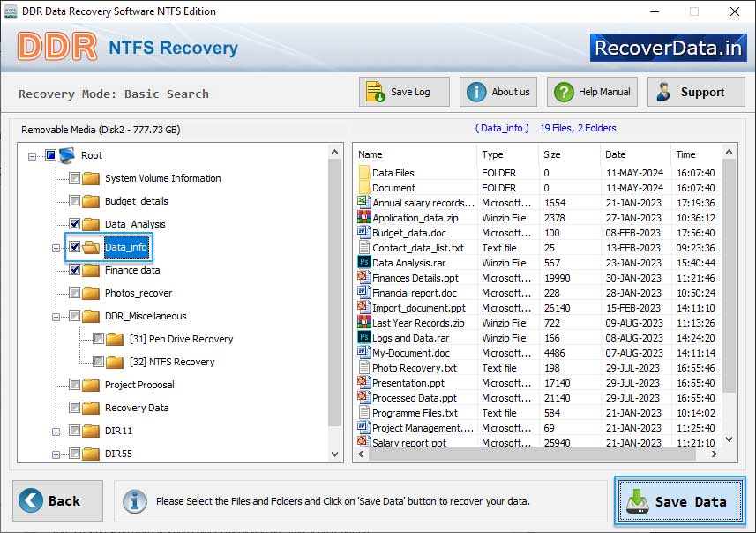The image size is (756, 533).
Task: Click the PowerPoint icon of Finances Details.ppt
Action: [363, 277]
